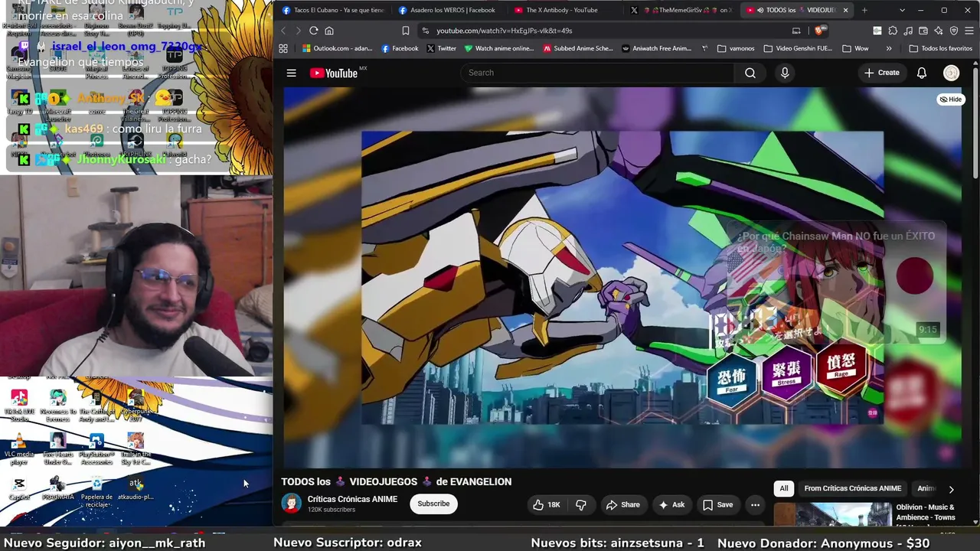Screen dimensions: 980x551
Task: Open the Oblivion Music & Ambience thumbnail
Action: pyautogui.click(x=832, y=514)
